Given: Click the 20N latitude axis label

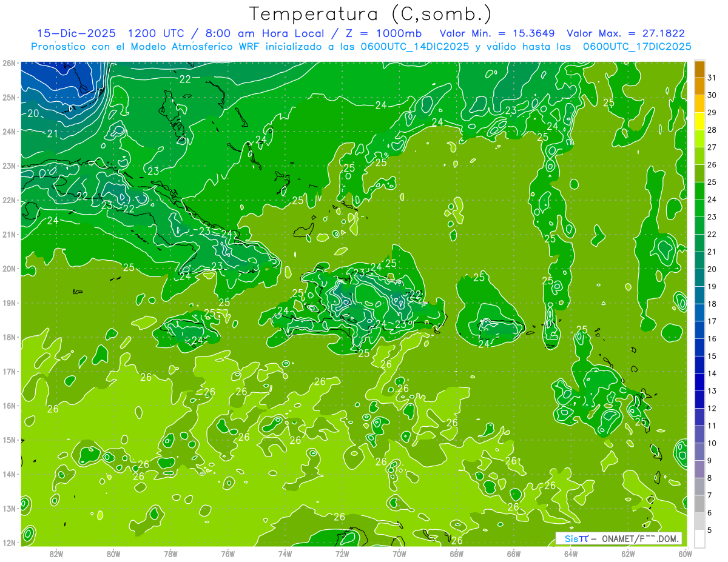Looking at the screenshot, I should 9,269.
